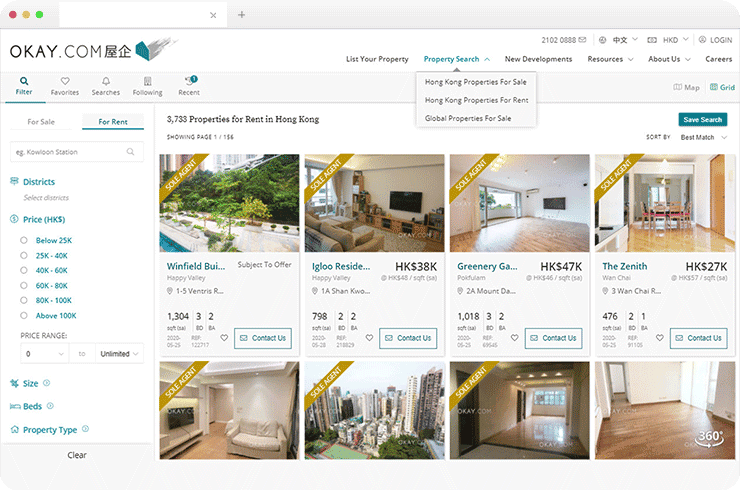Click Contact Us for The Zenith
The width and height of the screenshot is (740, 490).
699,338
